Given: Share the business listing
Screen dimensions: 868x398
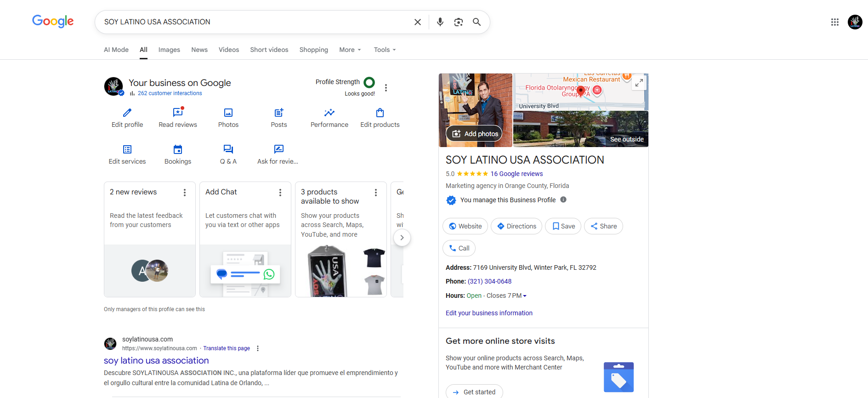Looking at the screenshot, I should [604, 226].
